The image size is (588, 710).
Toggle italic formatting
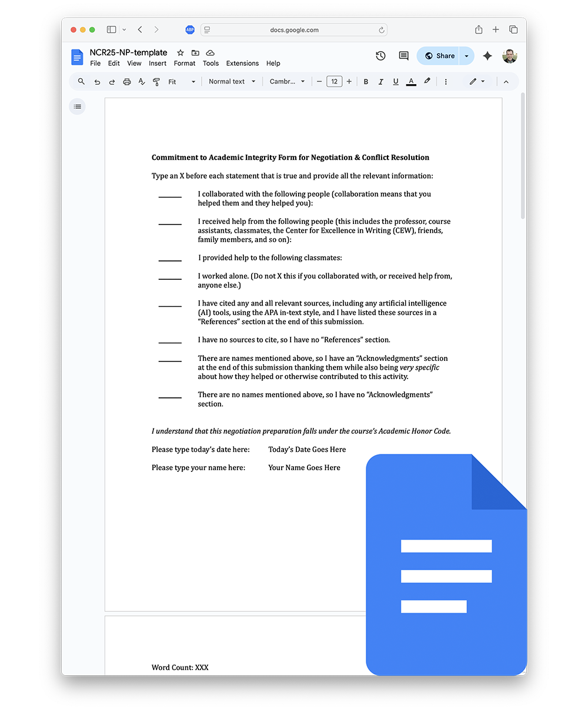(x=380, y=82)
